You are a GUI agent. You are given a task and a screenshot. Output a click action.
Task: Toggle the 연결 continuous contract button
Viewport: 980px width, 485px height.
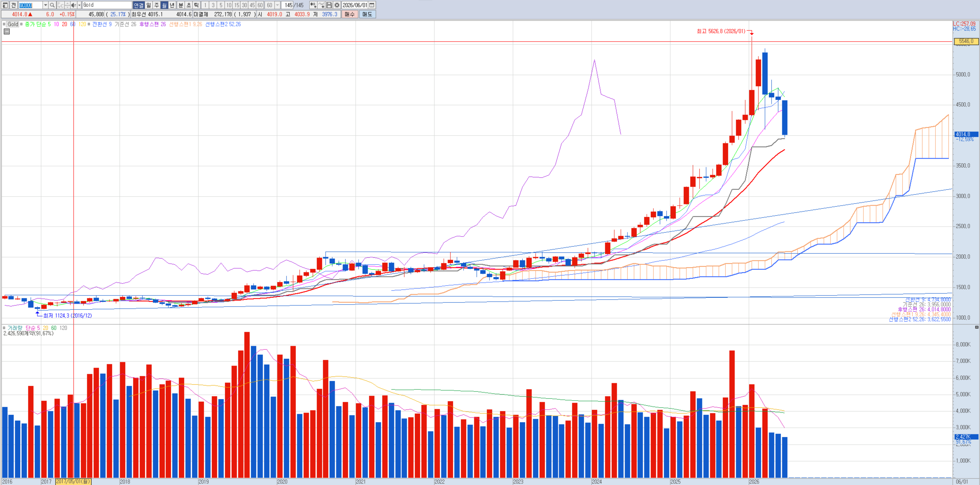click(138, 5)
